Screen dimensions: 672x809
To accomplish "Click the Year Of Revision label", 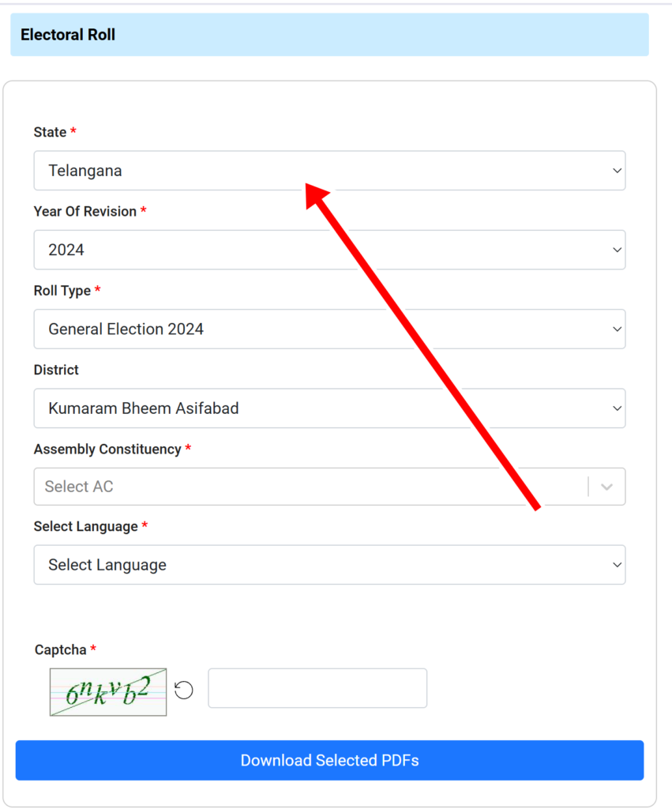I will [85, 212].
